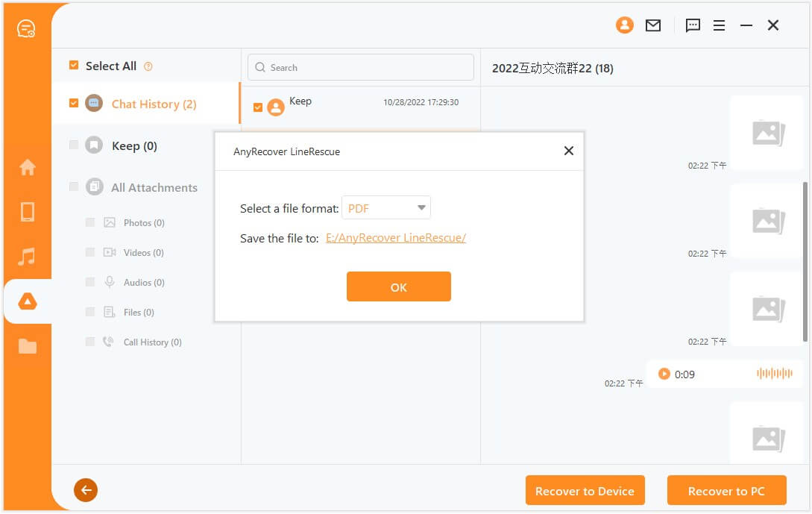This screenshot has width=812, height=514.
Task: Open the iTunes music sidebar icon
Action: click(27, 257)
